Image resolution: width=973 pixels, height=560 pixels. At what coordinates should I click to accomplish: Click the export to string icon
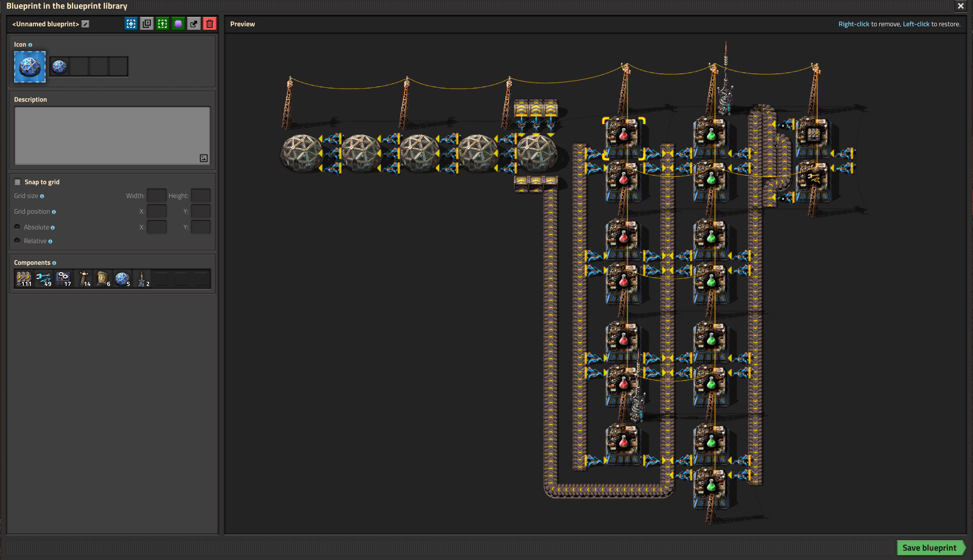(194, 24)
